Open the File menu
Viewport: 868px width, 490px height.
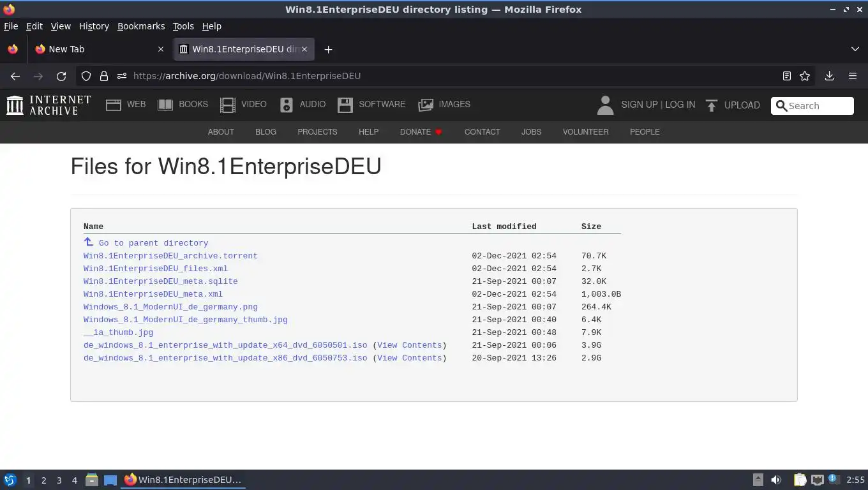tap(11, 26)
